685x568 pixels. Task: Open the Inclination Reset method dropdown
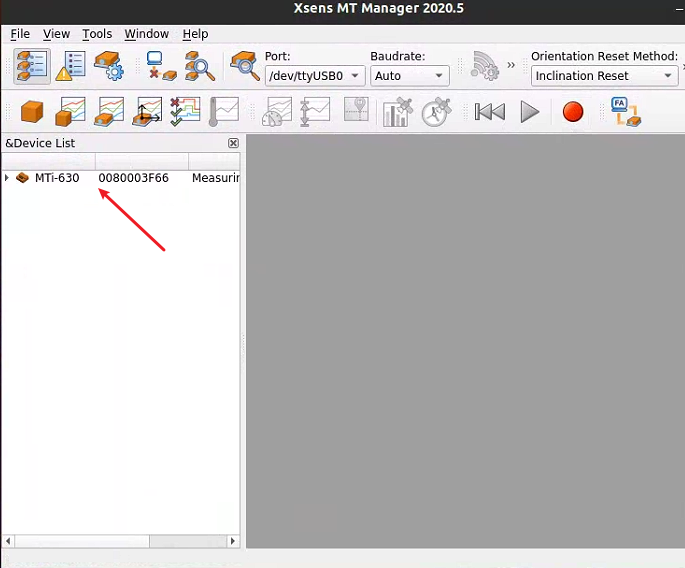[604, 76]
